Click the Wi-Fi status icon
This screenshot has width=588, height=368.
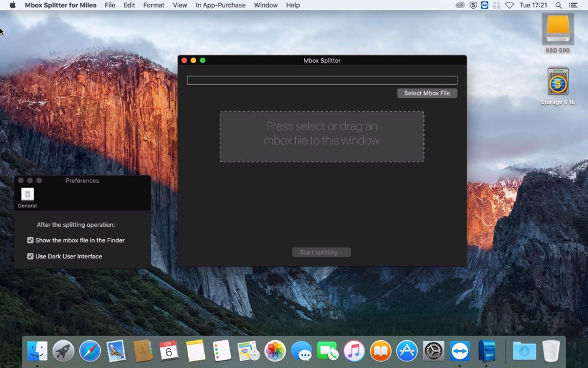pyautogui.click(x=509, y=5)
